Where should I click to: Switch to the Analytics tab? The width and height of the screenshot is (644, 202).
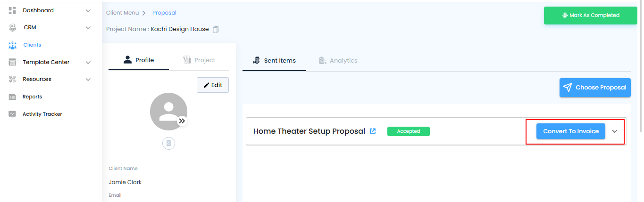pos(338,60)
